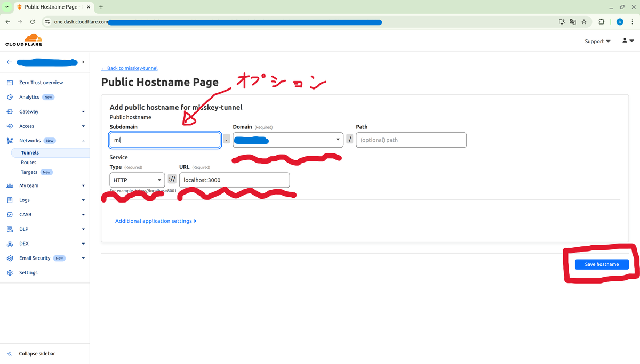Click the Cloudflare logo
640x364 pixels.
pos(23,39)
